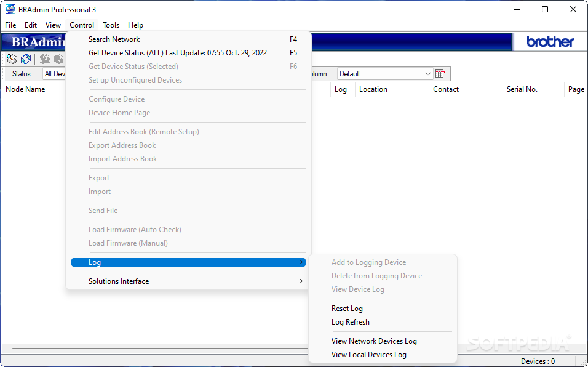Select View Network Devices Log
Screen dimensions: 588x367
[x=383, y=341]
